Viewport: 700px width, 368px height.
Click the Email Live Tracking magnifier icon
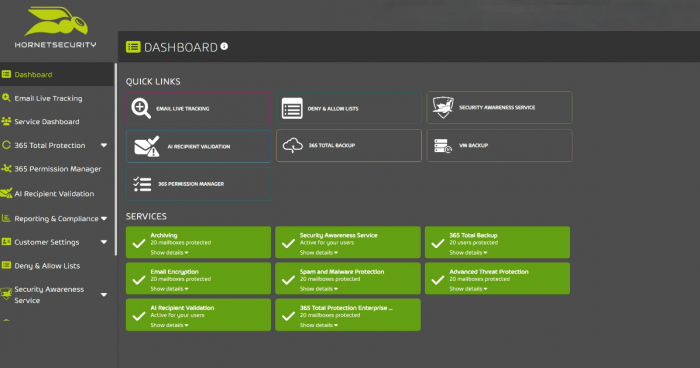tap(141, 109)
